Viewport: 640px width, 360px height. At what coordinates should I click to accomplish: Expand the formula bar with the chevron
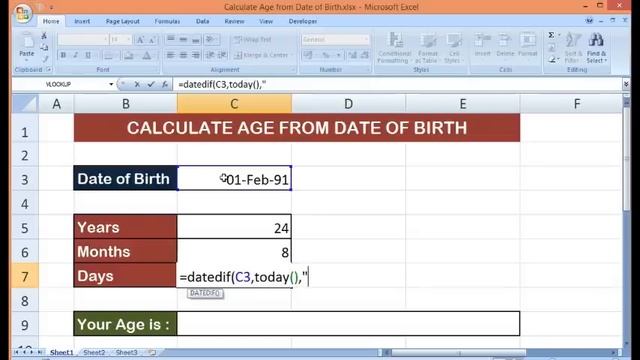click(x=626, y=84)
